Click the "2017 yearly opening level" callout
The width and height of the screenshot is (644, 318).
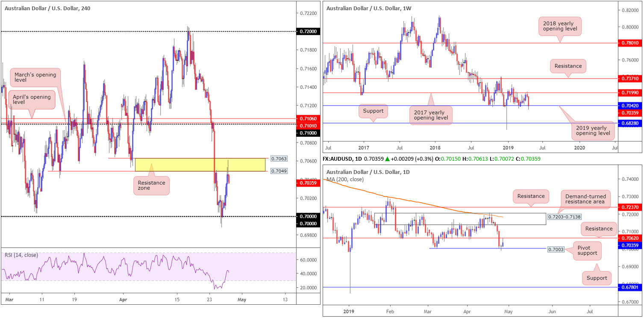pyautogui.click(x=430, y=115)
